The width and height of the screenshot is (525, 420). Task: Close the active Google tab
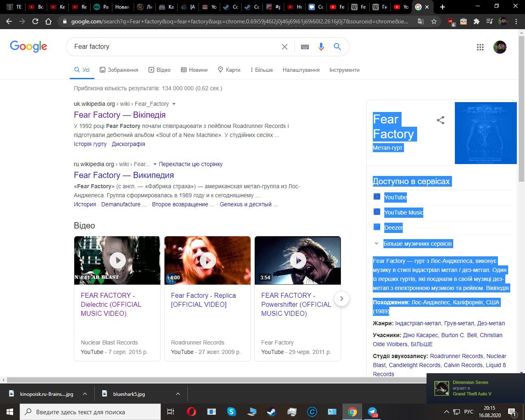pos(427,7)
